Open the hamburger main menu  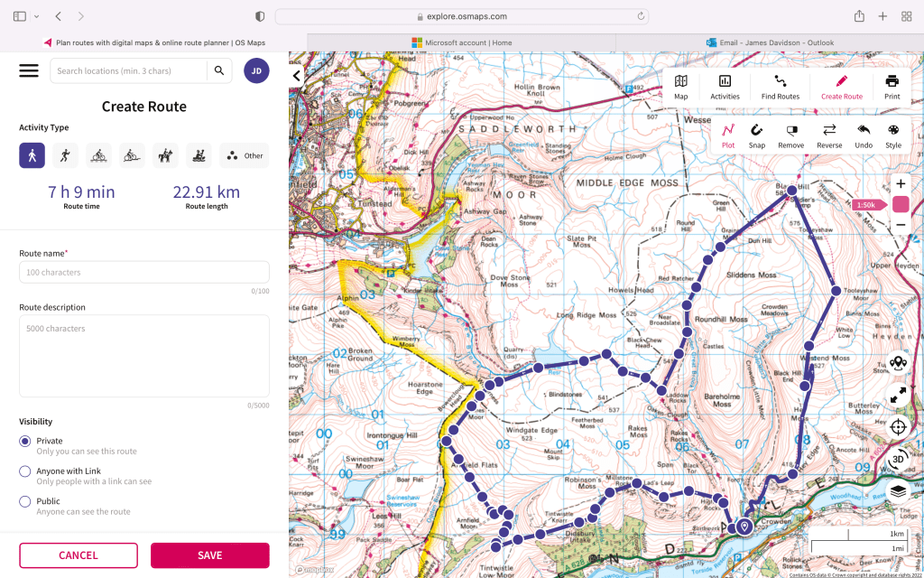click(29, 70)
